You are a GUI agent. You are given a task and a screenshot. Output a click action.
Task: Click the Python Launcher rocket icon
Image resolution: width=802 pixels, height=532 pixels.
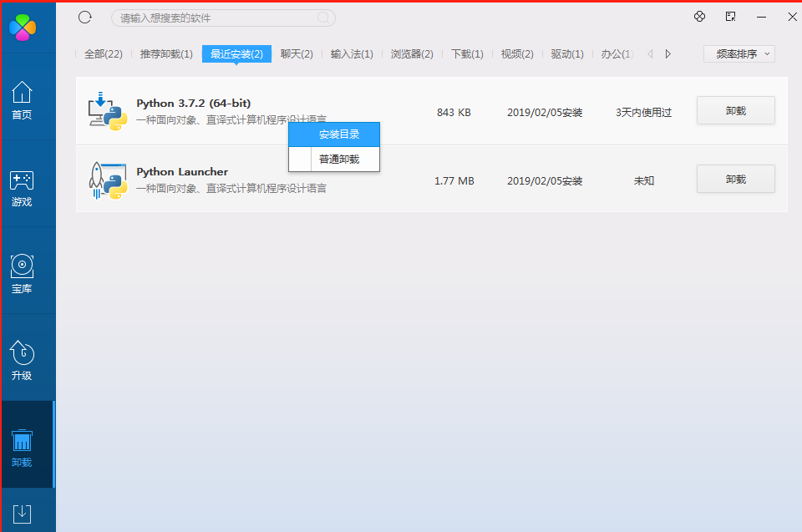108,180
